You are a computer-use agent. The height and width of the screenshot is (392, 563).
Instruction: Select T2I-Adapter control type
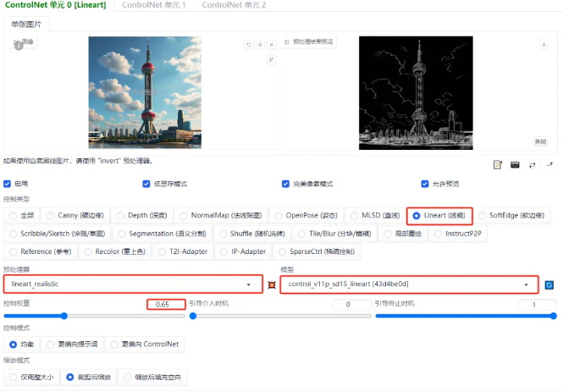(x=183, y=251)
